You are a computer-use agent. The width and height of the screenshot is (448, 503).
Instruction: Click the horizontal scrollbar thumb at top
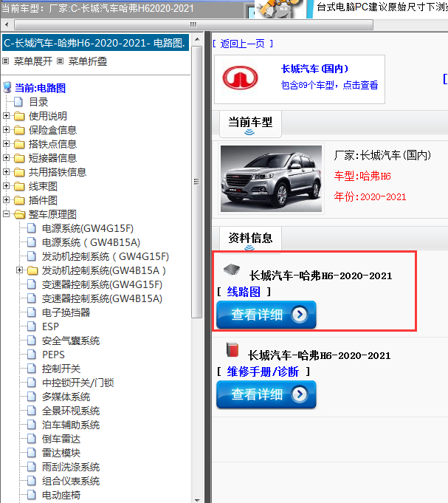coord(193,24)
